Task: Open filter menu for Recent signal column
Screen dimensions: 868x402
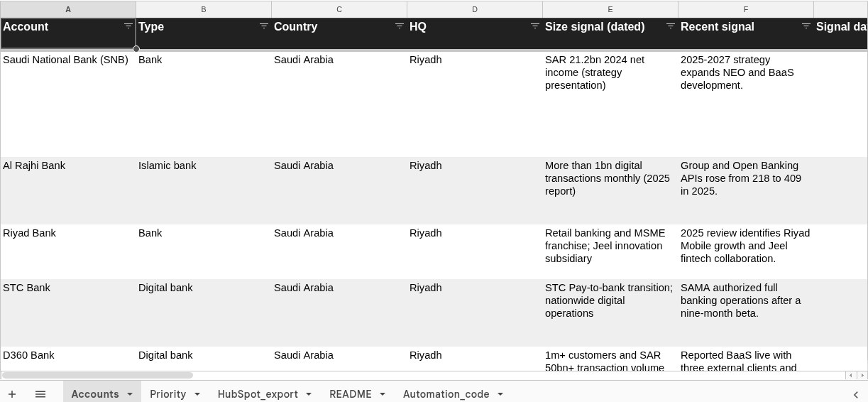Action: (806, 26)
